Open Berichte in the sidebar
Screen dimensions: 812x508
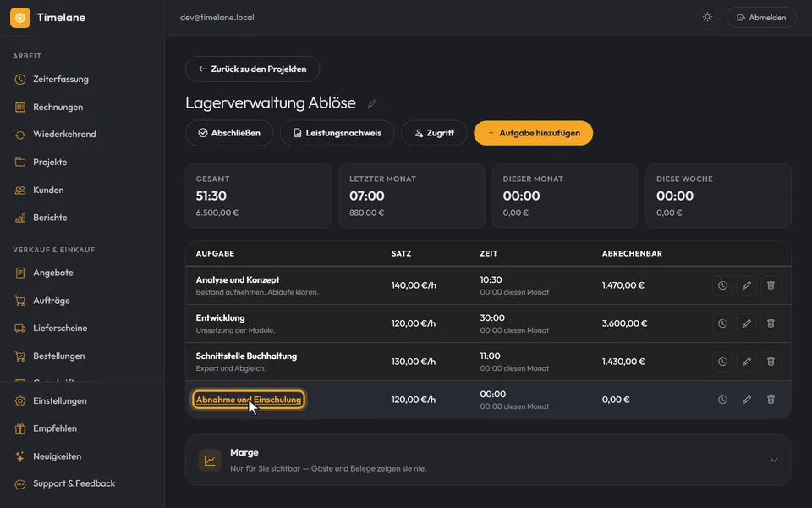pyautogui.click(x=50, y=218)
